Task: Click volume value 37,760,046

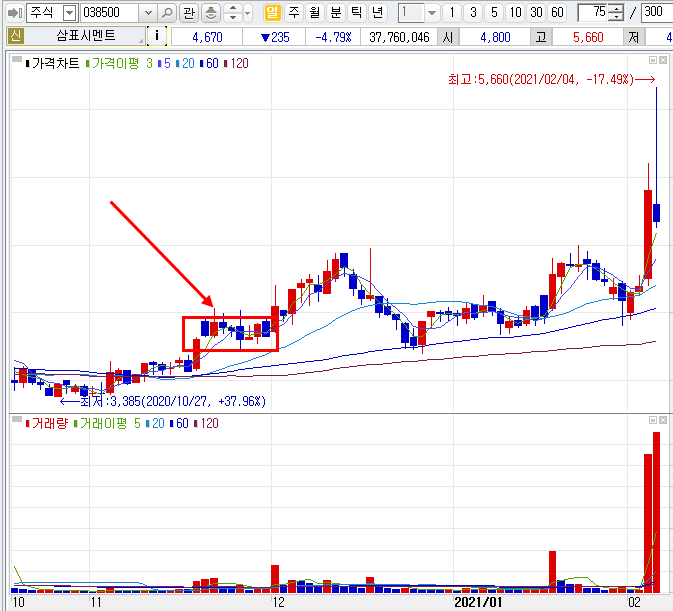Action: click(399, 37)
